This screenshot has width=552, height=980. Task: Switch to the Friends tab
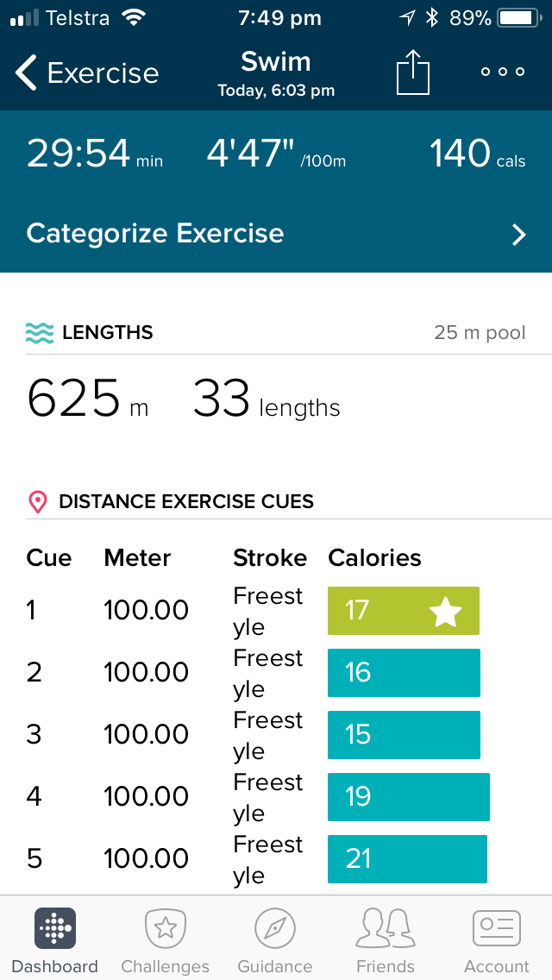click(x=386, y=940)
